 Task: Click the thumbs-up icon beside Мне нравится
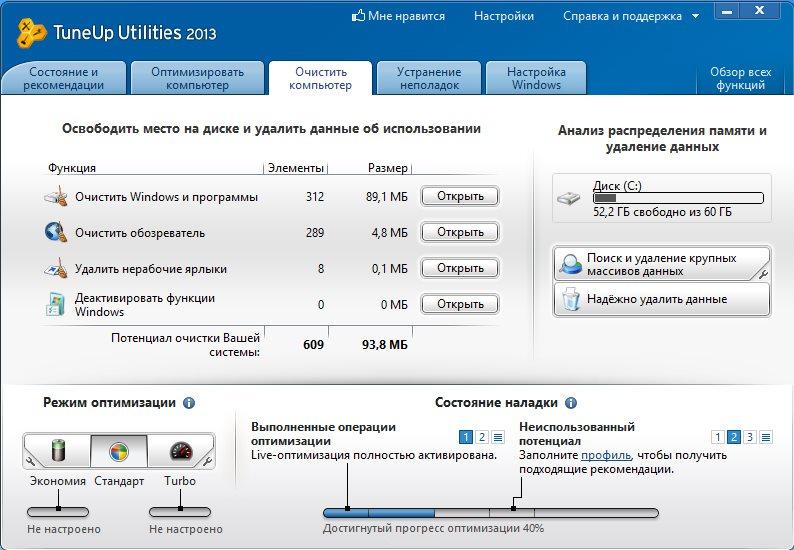358,16
